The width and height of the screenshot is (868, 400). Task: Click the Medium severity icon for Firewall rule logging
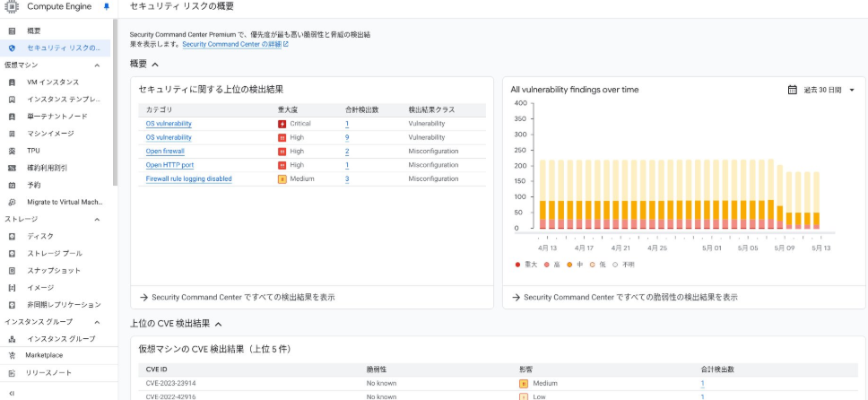(x=282, y=179)
